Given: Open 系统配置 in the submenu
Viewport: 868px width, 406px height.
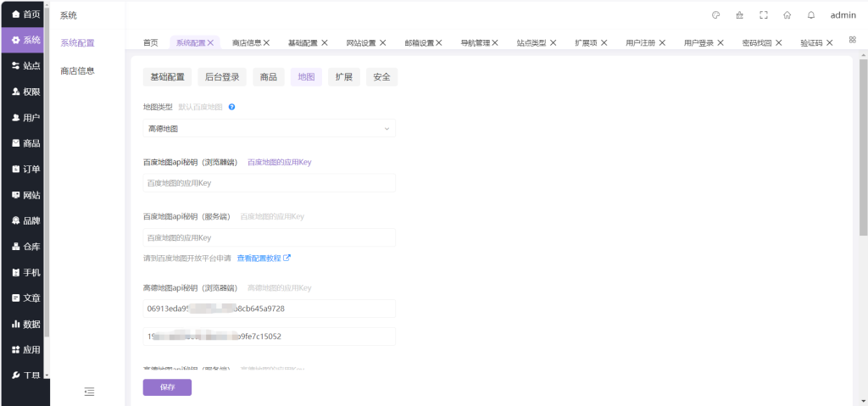Looking at the screenshot, I should click(77, 42).
